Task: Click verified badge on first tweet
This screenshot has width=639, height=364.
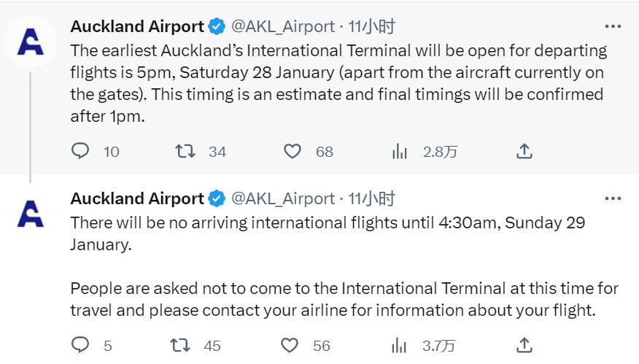Action: coord(217,27)
